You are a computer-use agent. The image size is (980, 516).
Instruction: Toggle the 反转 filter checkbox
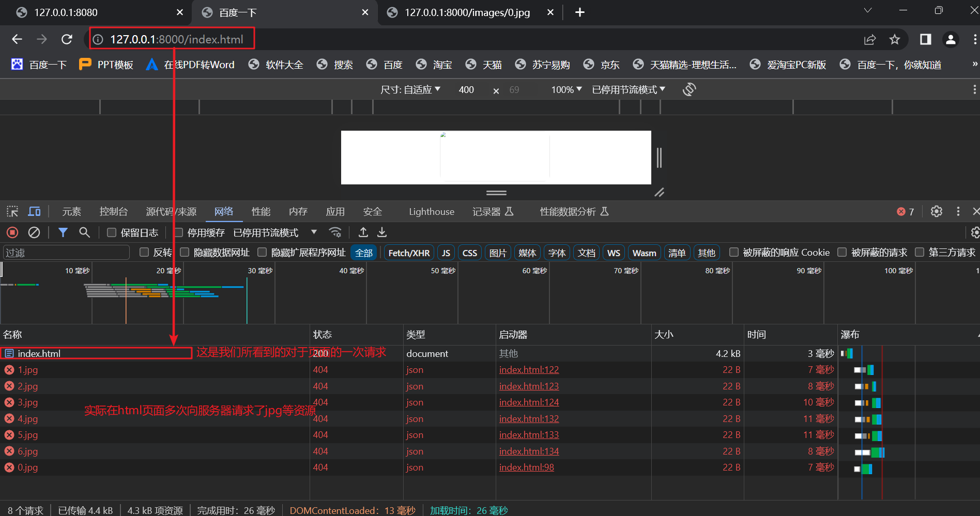coord(144,252)
